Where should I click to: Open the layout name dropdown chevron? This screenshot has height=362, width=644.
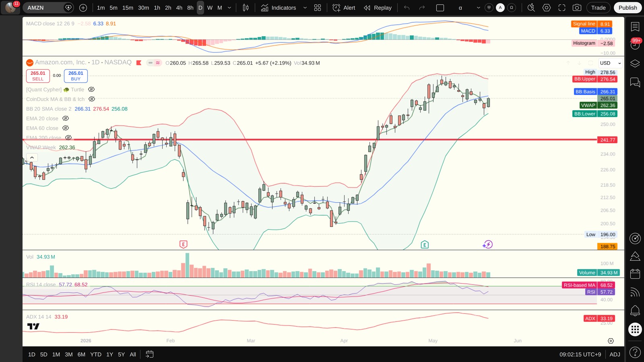click(x=478, y=8)
